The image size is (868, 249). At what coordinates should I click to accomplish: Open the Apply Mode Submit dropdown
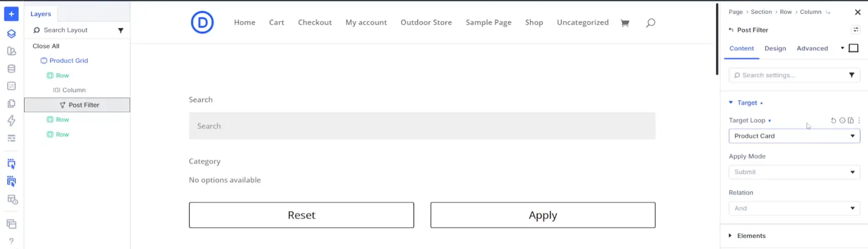coord(794,172)
